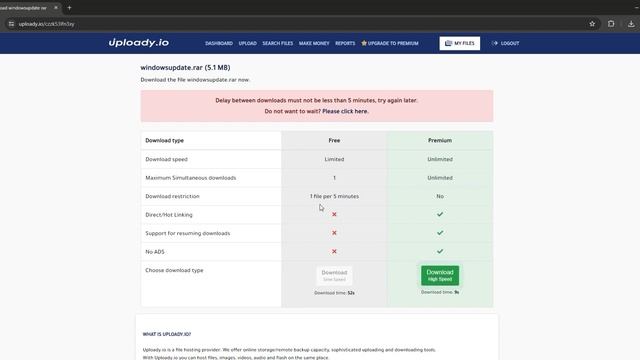Viewport: 640px width, 360px height.
Task: Click the Free 'Download time: 52s' text
Action: 334,293
